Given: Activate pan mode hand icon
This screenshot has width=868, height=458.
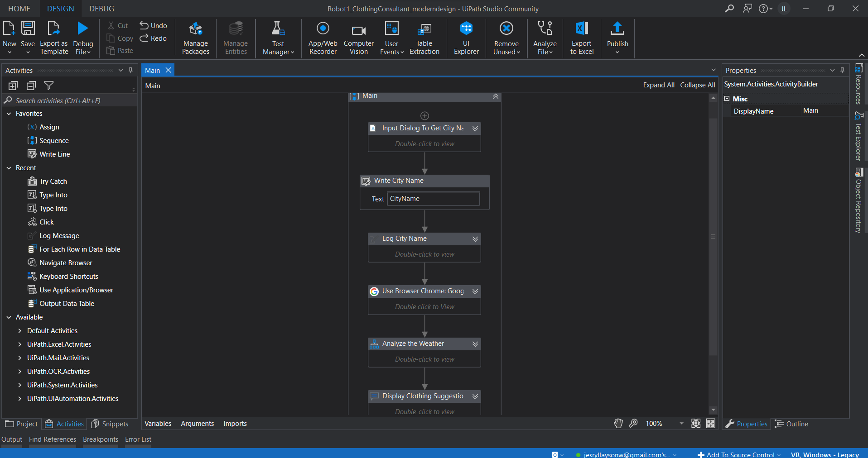Looking at the screenshot, I should click(618, 424).
